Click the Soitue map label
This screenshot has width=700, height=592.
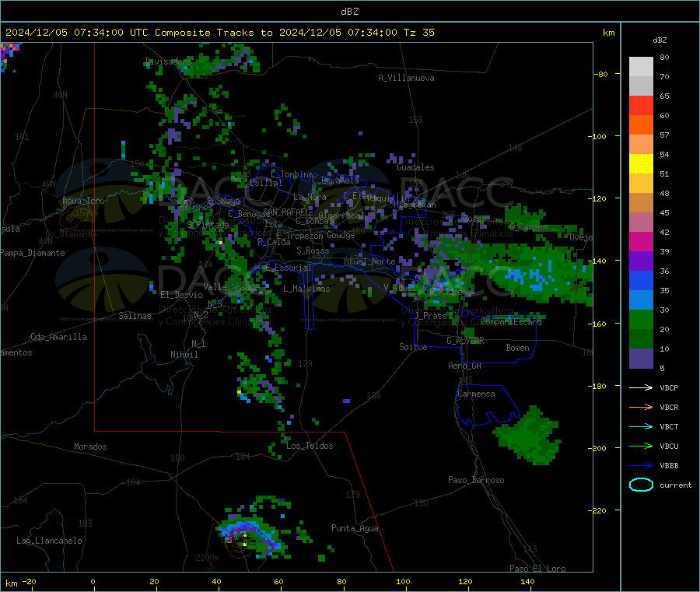[413, 347]
